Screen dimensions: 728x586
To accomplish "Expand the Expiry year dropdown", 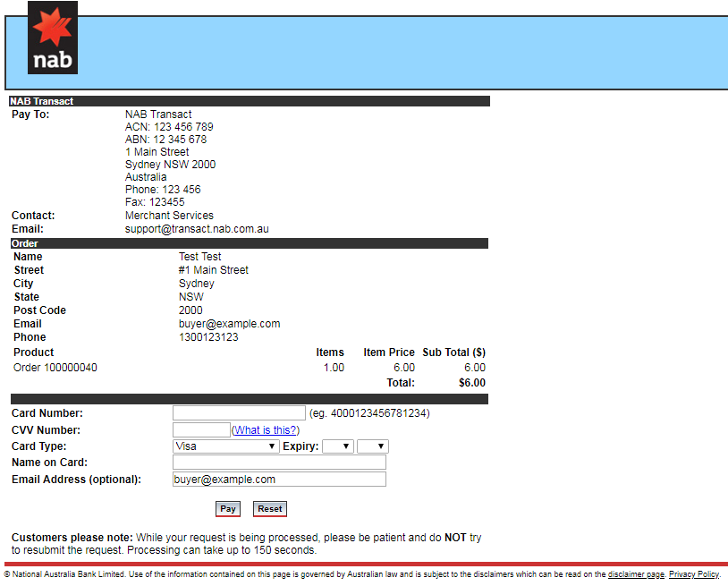I will (x=372, y=446).
